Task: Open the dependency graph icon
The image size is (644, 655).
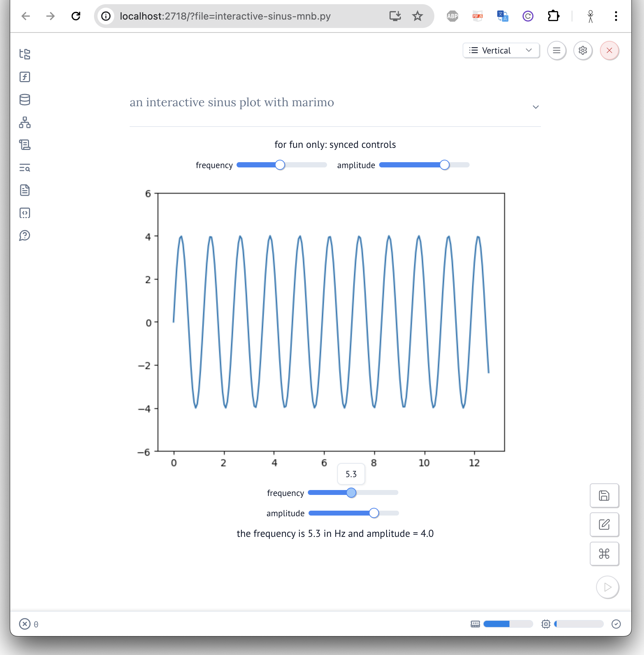Action: (25, 122)
